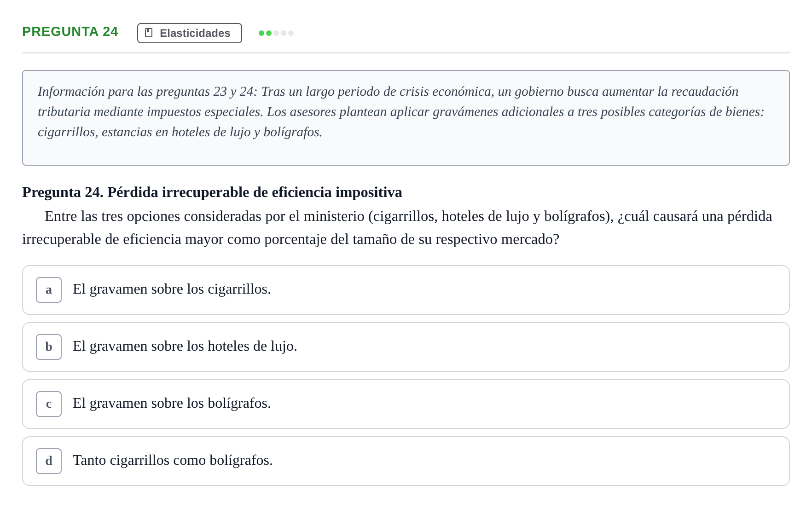Open the Elasticidades topic tag
This screenshot has width=812, height=509.
pyautogui.click(x=190, y=33)
